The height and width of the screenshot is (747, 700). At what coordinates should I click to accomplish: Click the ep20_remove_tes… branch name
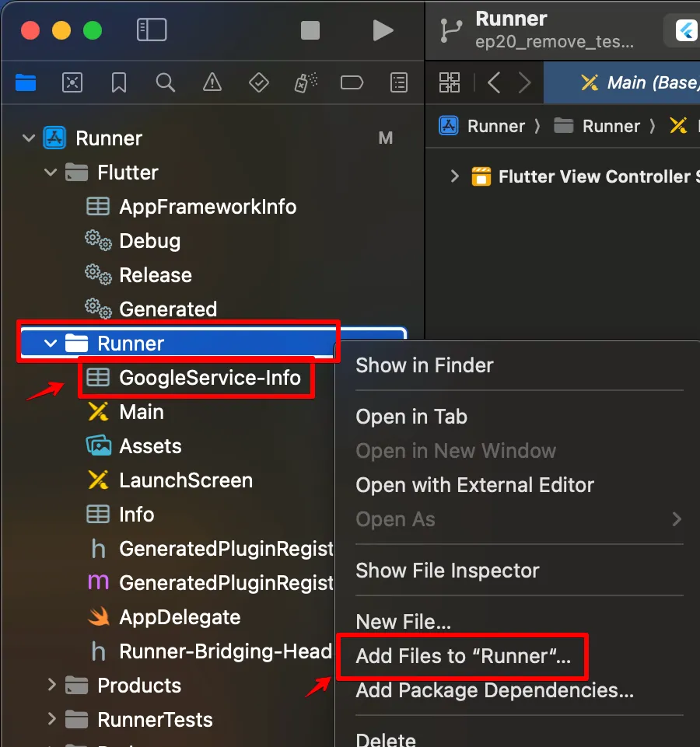554,42
